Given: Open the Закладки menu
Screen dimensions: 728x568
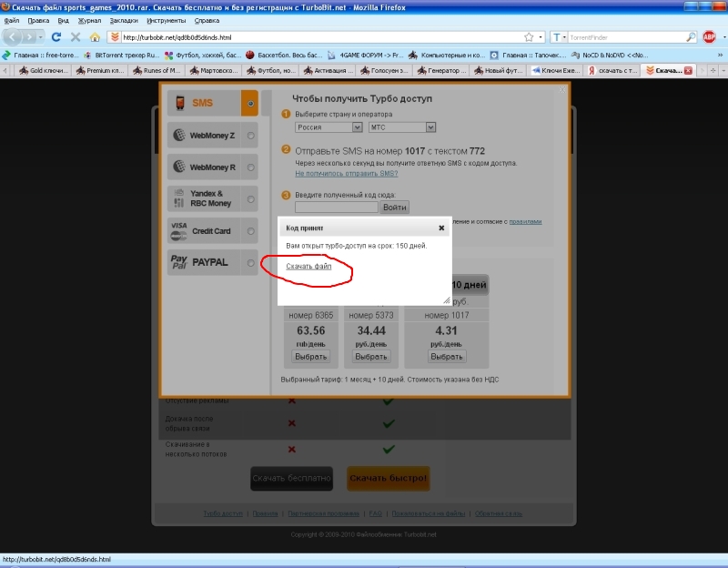Looking at the screenshot, I should coord(124,20).
